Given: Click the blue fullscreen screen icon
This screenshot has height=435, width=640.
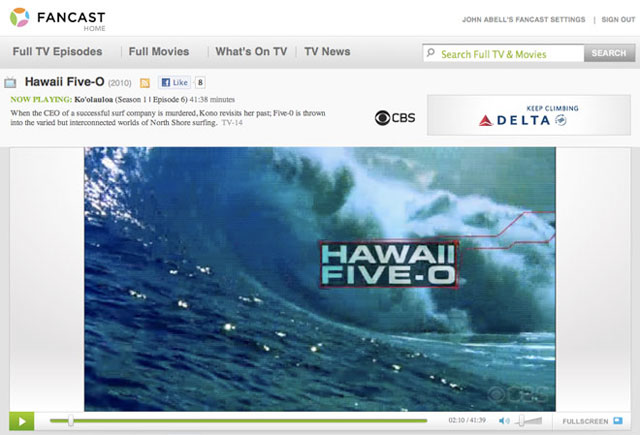Looking at the screenshot, I should pyautogui.click(x=618, y=421).
